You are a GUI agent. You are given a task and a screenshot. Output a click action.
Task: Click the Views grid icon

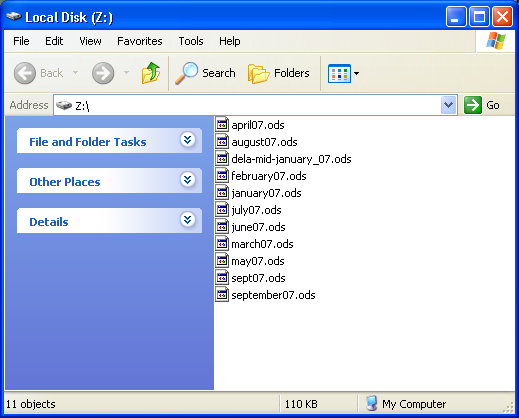[339, 73]
